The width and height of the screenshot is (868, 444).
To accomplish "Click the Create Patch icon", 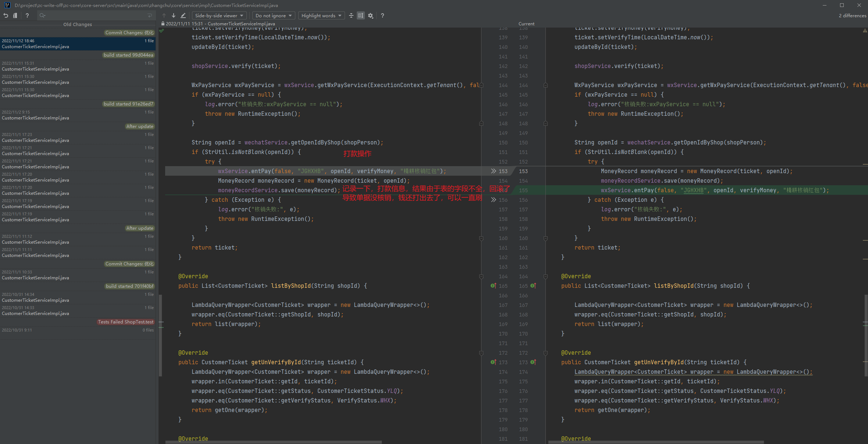I will pos(15,15).
